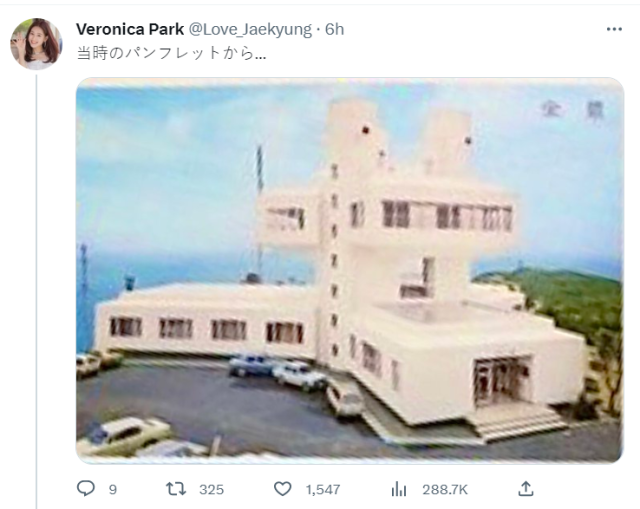Retweet the post using the retweet arrows icon
Image resolution: width=640 pixels, height=509 pixels.
click(x=177, y=489)
